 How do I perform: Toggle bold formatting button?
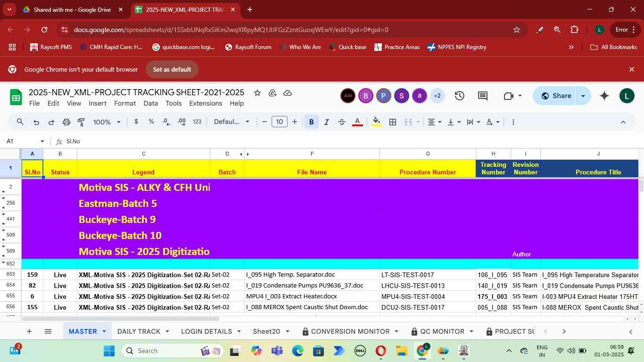pyautogui.click(x=311, y=122)
